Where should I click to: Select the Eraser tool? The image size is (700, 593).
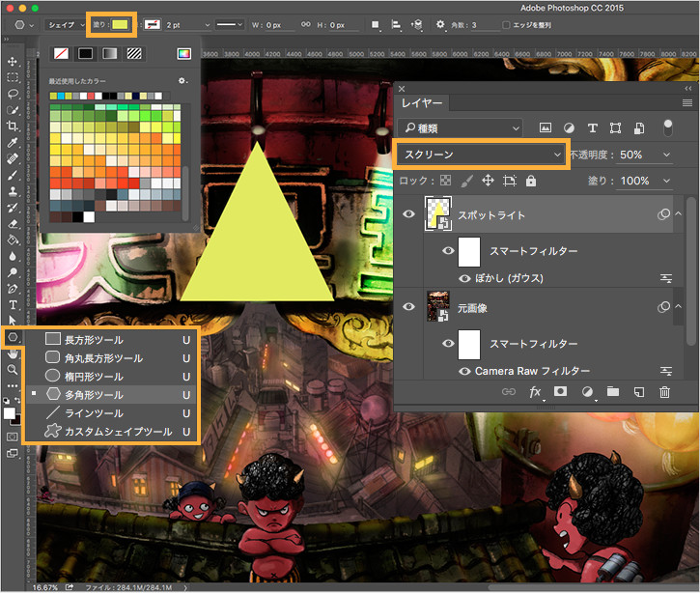pyautogui.click(x=13, y=224)
